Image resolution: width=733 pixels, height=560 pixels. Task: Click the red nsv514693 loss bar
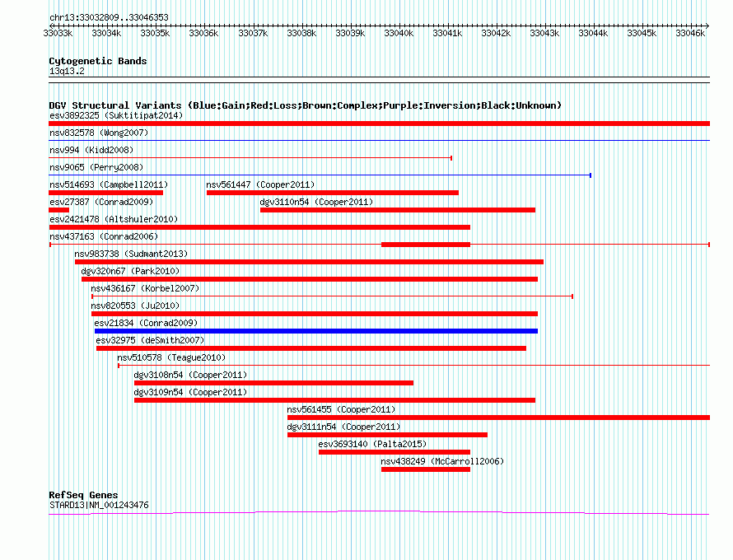click(105, 193)
